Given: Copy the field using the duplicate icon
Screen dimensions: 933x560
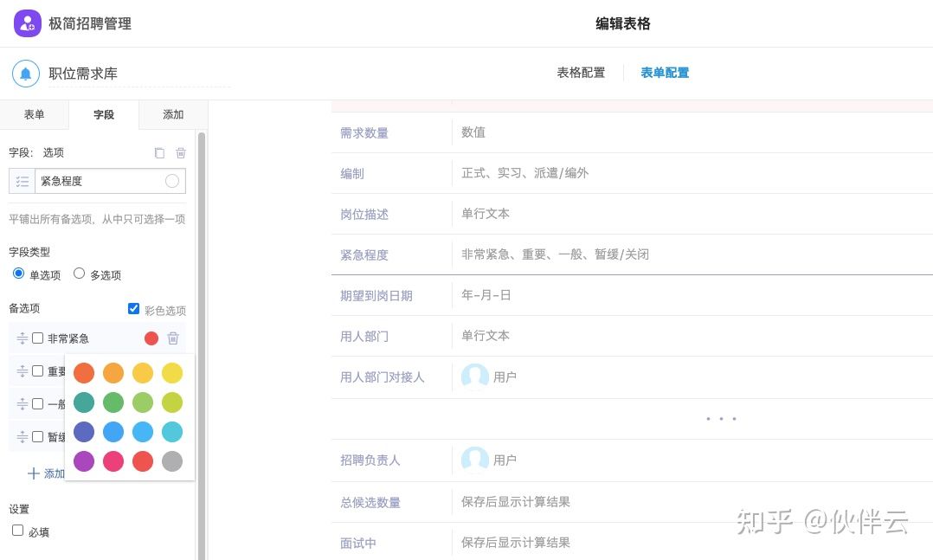Looking at the screenshot, I should click(159, 153).
